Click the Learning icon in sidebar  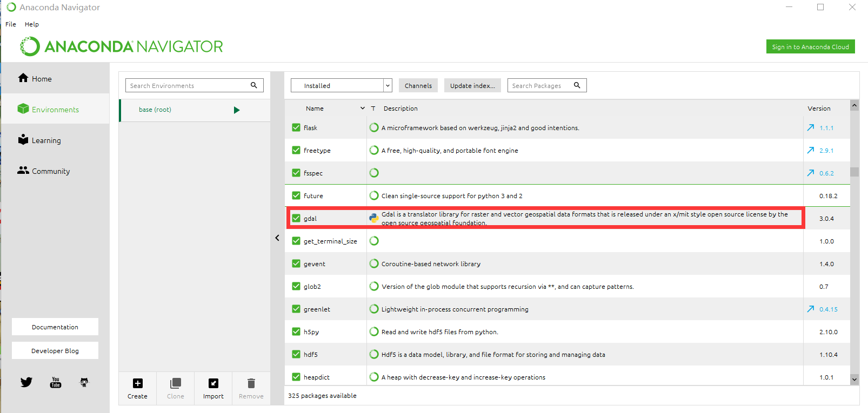pyautogui.click(x=23, y=139)
